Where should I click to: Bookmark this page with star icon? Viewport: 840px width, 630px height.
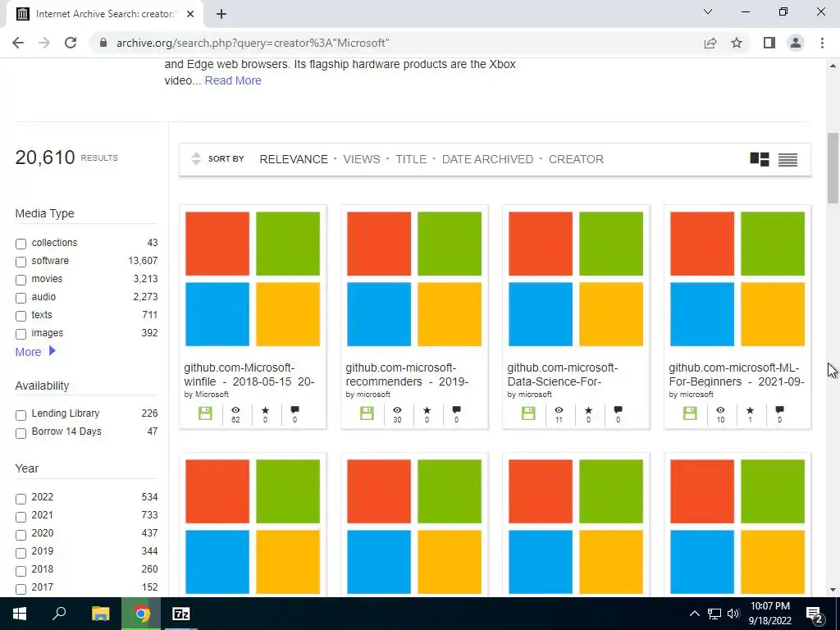[x=737, y=43]
